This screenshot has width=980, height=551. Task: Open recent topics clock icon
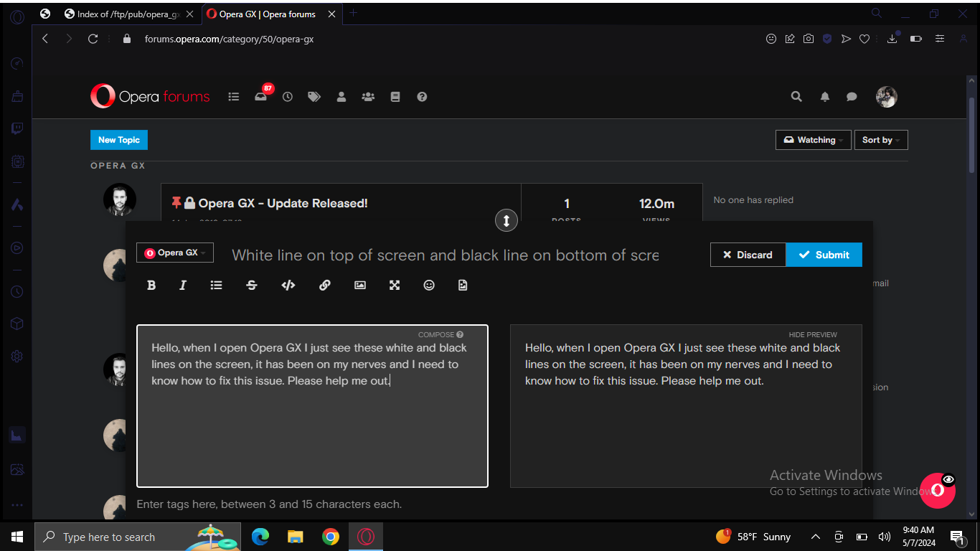coord(288,97)
